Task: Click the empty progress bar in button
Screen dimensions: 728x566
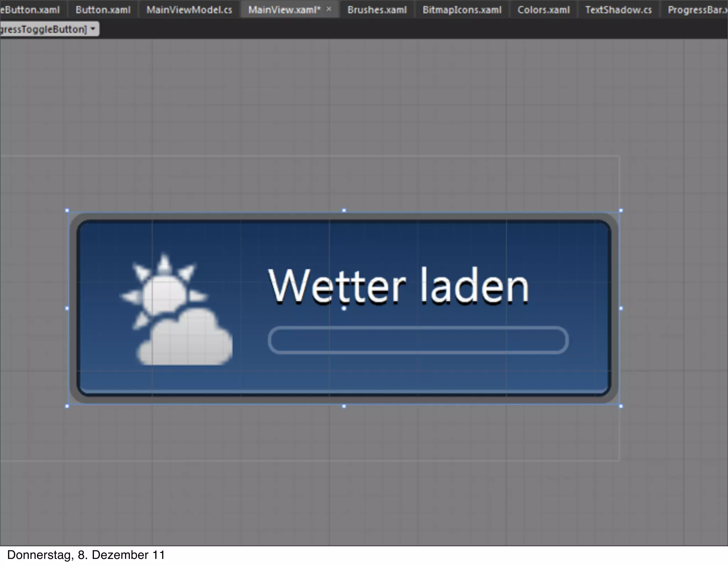Action: tap(418, 340)
